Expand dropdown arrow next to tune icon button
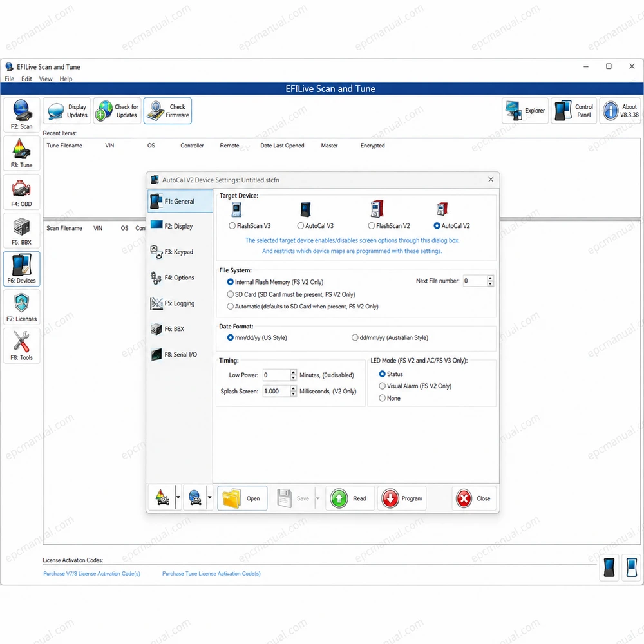 pyautogui.click(x=178, y=497)
